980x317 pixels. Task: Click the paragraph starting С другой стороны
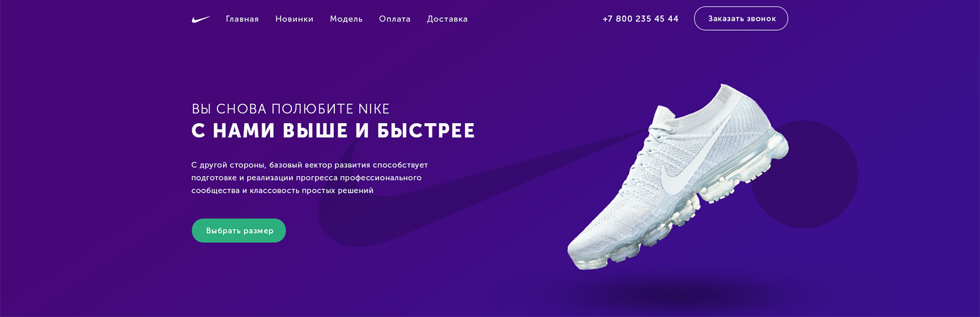tap(309, 177)
